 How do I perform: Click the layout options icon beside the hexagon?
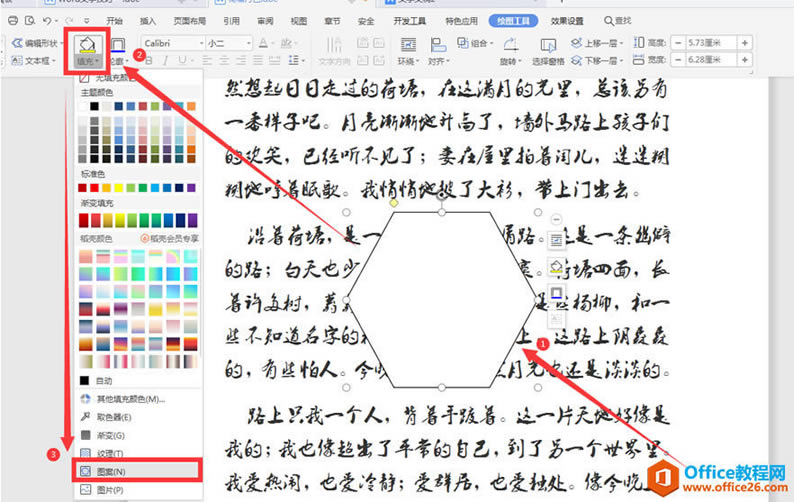pyautogui.click(x=556, y=241)
